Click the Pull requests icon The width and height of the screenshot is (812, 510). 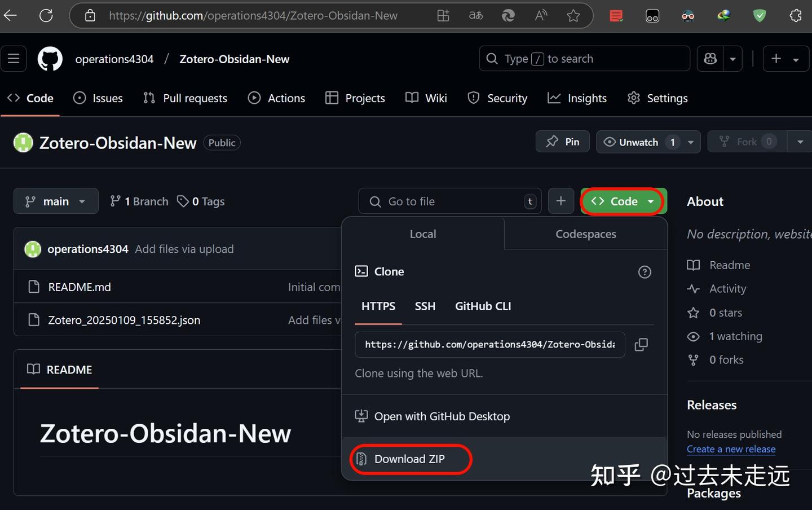pos(148,98)
